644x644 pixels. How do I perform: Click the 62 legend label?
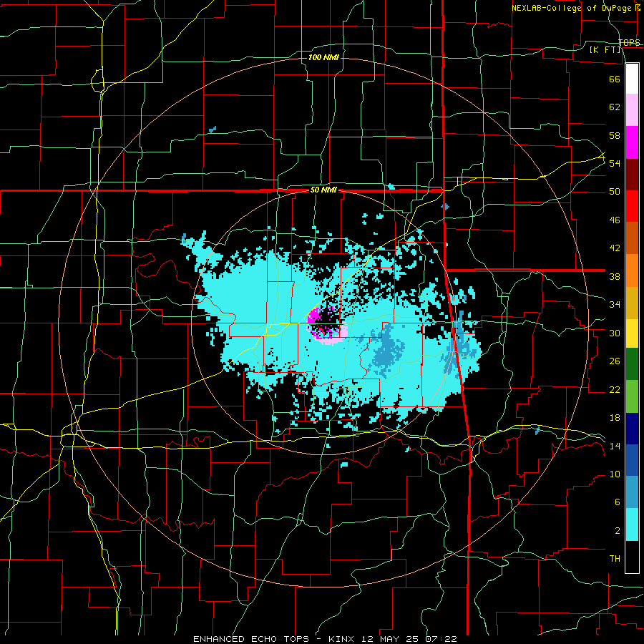click(615, 107)
